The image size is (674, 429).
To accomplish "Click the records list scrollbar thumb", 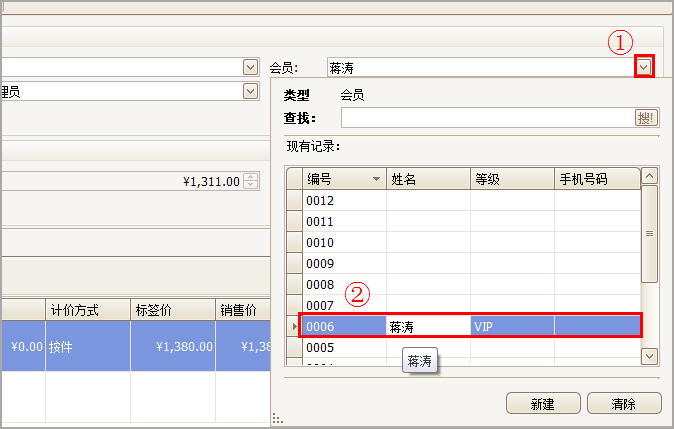I will 649,234.
